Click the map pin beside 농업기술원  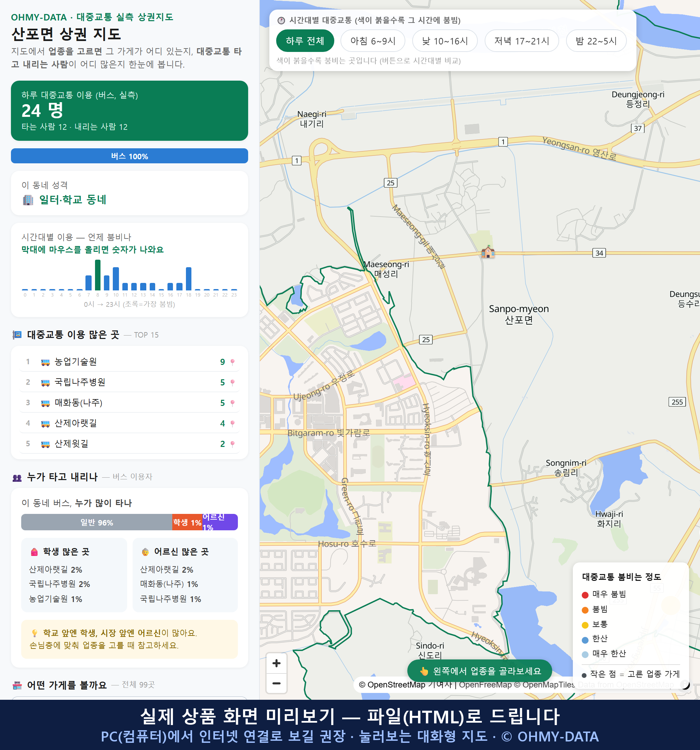pos(232,362)
